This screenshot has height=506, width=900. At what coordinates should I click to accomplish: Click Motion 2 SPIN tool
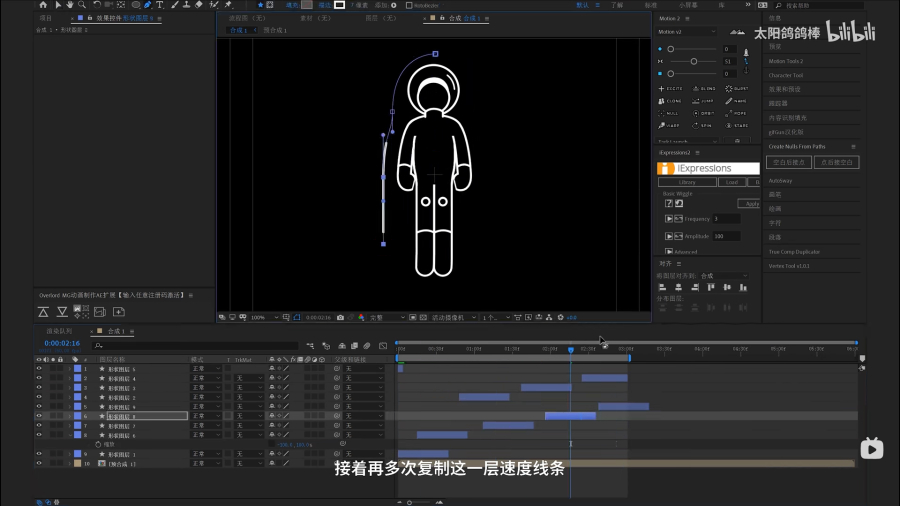[703, 125]
